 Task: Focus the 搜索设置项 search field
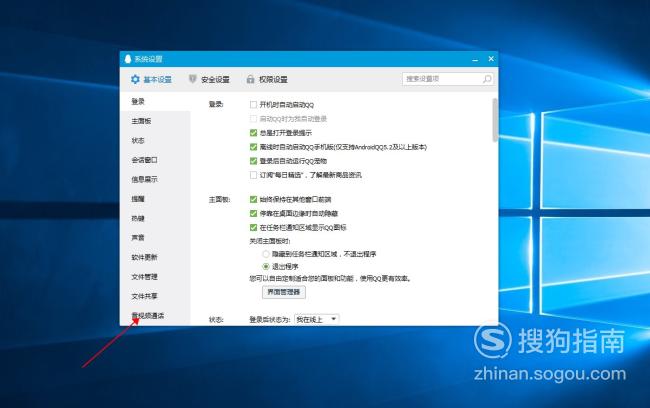tap(448, 79)
